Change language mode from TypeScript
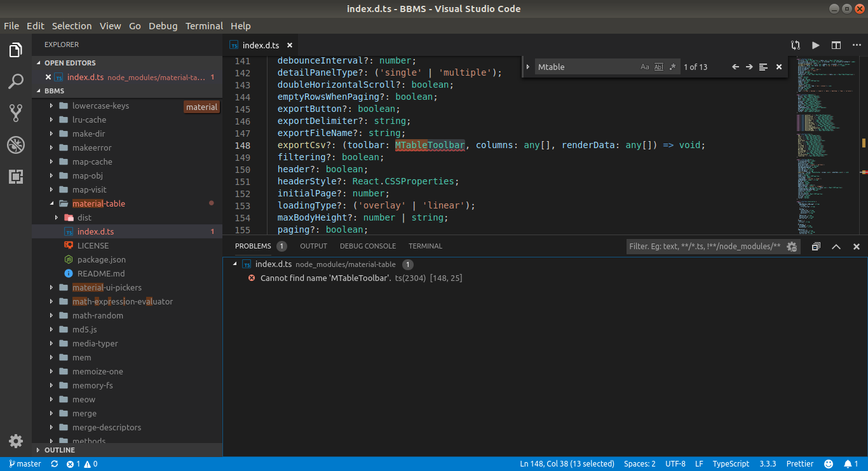 pyautogui.click(x=731, y=464)
